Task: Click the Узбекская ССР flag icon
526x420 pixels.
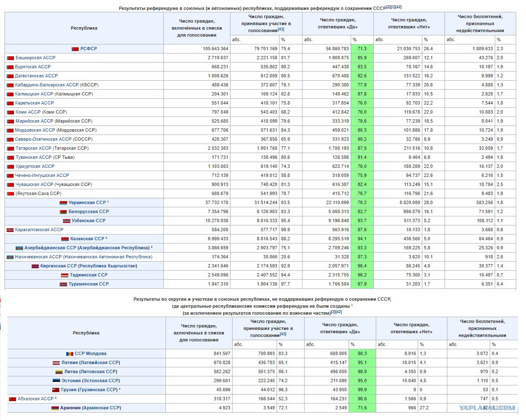Action: coord(66,221)
